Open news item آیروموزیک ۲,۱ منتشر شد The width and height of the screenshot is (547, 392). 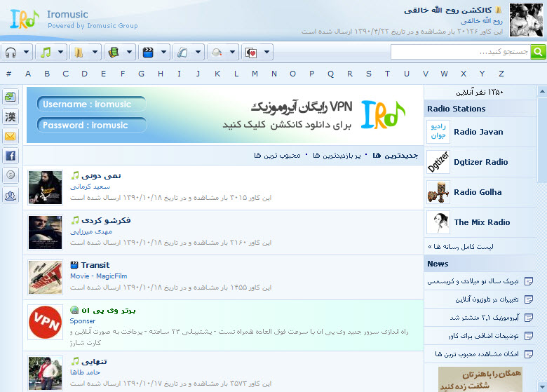485,318
